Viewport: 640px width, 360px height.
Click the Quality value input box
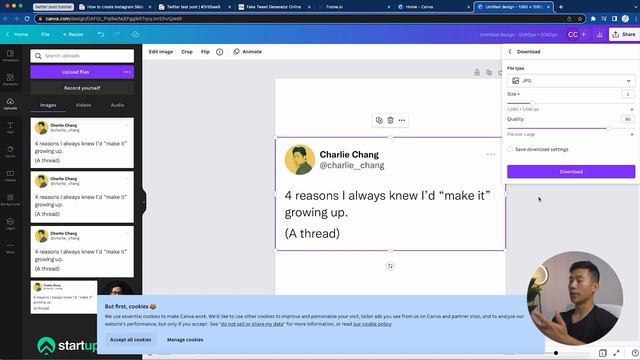pos(628,119)
